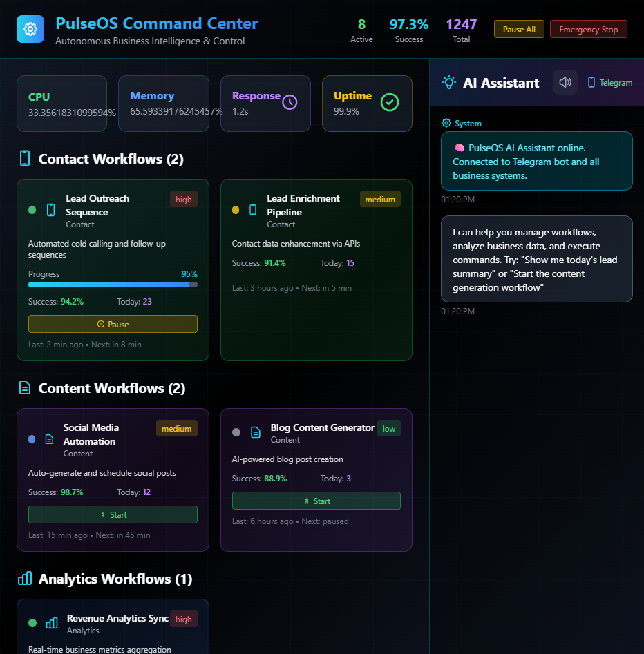Image resolution: width=644 pixels, height=654 pixels.
Task: Toggle the gray status dot on Blog Content Generator
Action: tap(236, 432)
